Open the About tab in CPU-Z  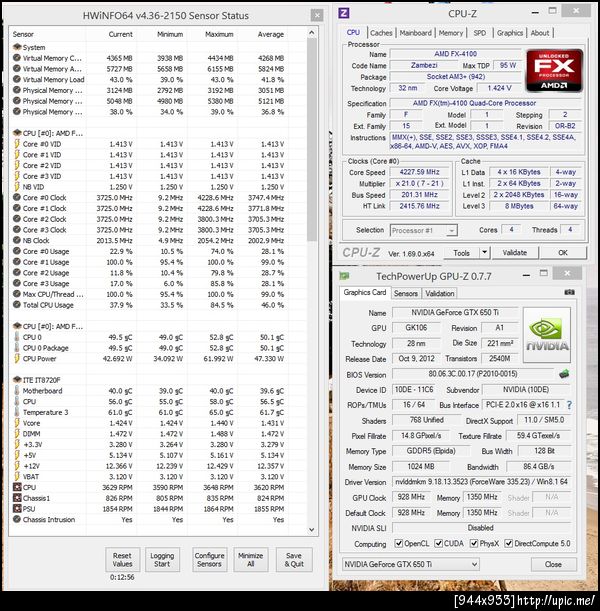tap(540, 33)
